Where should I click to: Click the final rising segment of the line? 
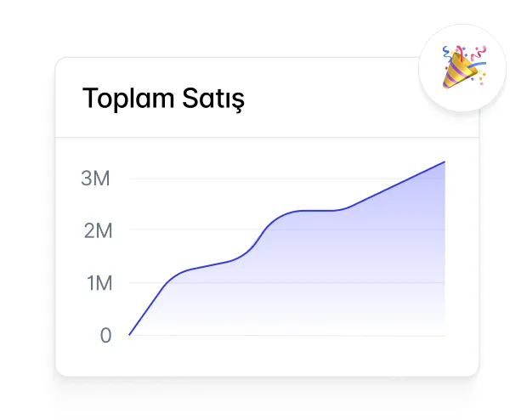pyautogui.click(x=395, y=185)
